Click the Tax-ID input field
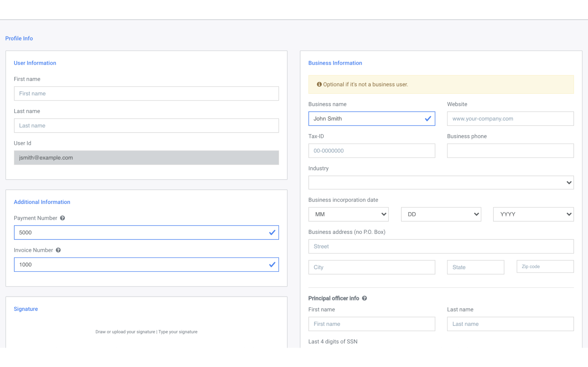The height and width of the screenshot is (367, 588). tap(372, 151)
